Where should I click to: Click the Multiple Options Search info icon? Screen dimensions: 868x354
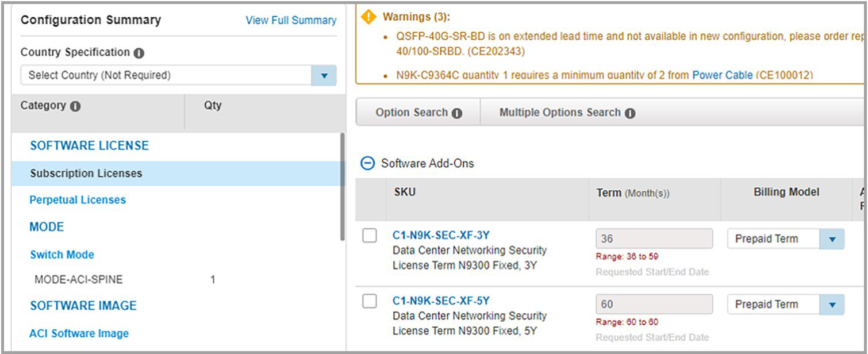[630, 113]
